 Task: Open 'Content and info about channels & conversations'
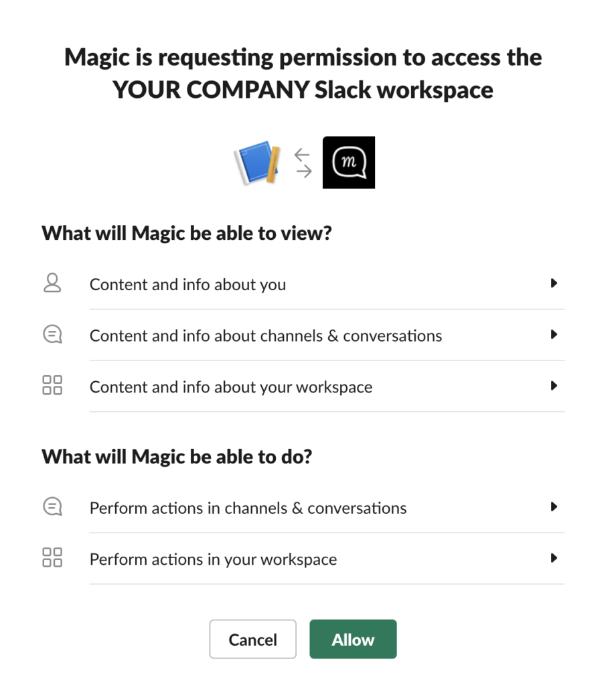coord(266,336)
